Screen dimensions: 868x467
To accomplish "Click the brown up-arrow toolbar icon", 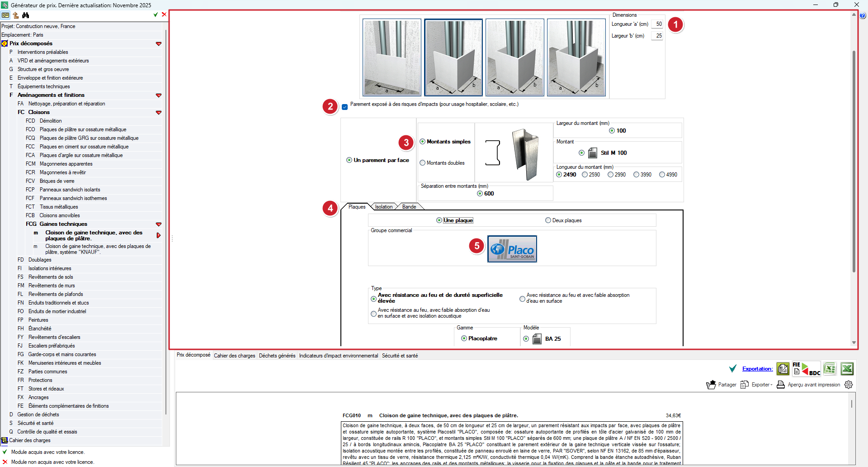I will [x=16, y=15].
